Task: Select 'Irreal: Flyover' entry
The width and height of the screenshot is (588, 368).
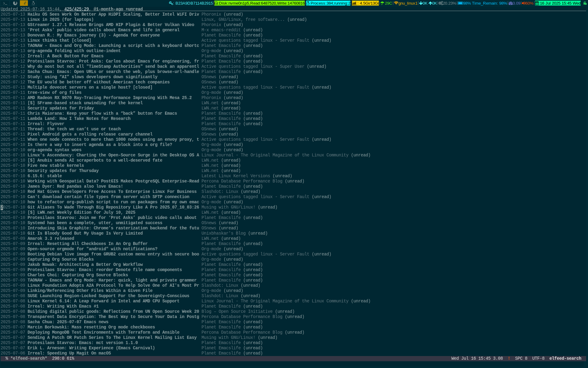Action: pos(46,124)
